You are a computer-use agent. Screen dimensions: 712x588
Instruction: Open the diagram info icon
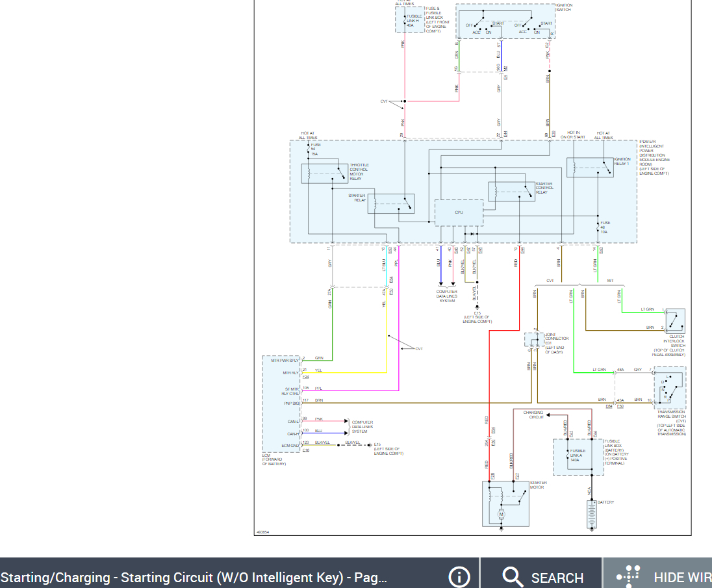point(459,577)
